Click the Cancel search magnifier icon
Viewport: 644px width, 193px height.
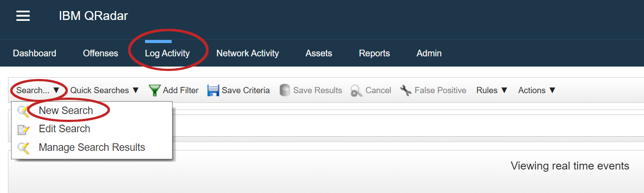(356, 91)
